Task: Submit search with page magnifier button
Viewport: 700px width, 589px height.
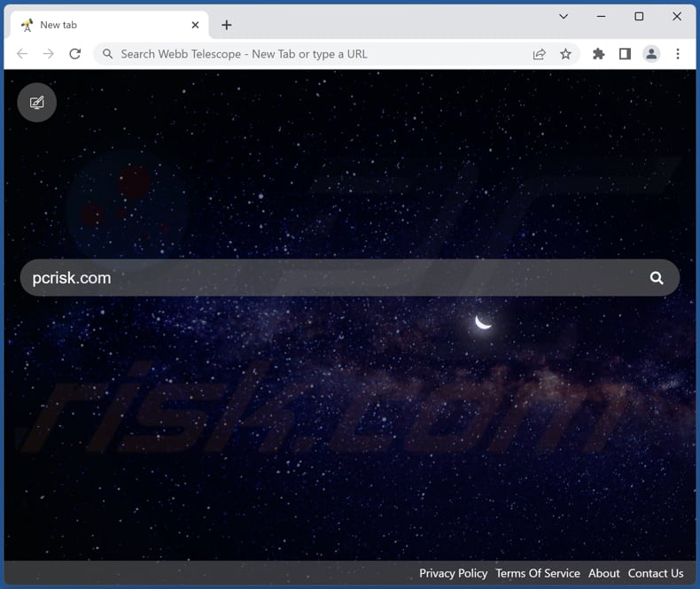Action: point(657,278)
